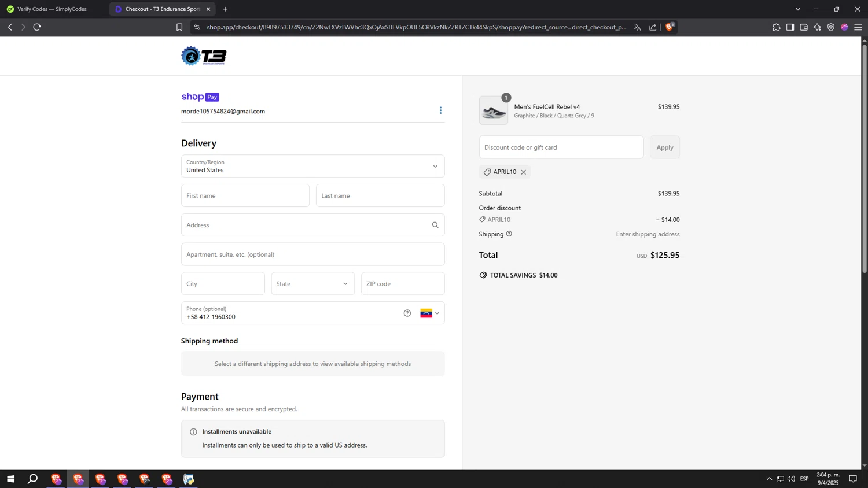The width and height of the screenshot is (868, 488).
Task: Click the shipping info help icon
Action: [509, 234]
